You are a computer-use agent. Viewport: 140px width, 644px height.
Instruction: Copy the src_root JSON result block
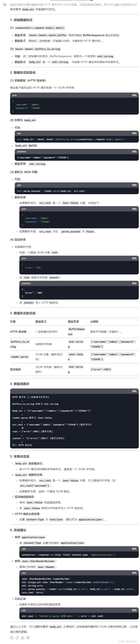point(134,209)
